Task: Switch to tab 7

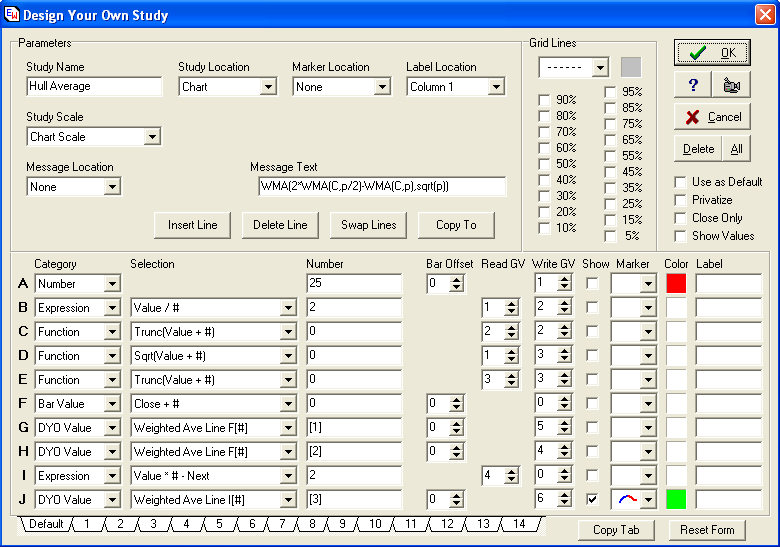Action: pyautogui.click(x=283, y=524)
